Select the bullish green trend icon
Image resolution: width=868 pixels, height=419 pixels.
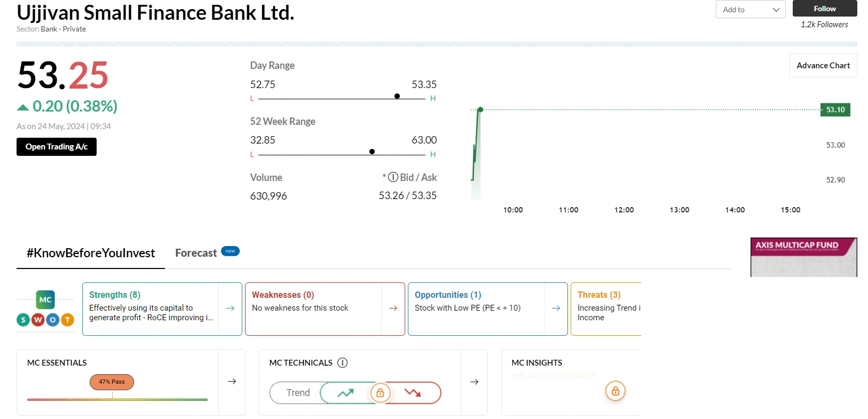345,393
